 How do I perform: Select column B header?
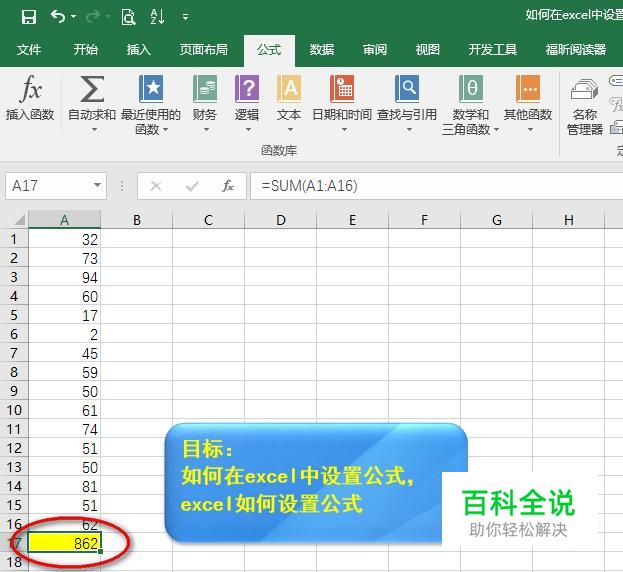coord(137,220)
